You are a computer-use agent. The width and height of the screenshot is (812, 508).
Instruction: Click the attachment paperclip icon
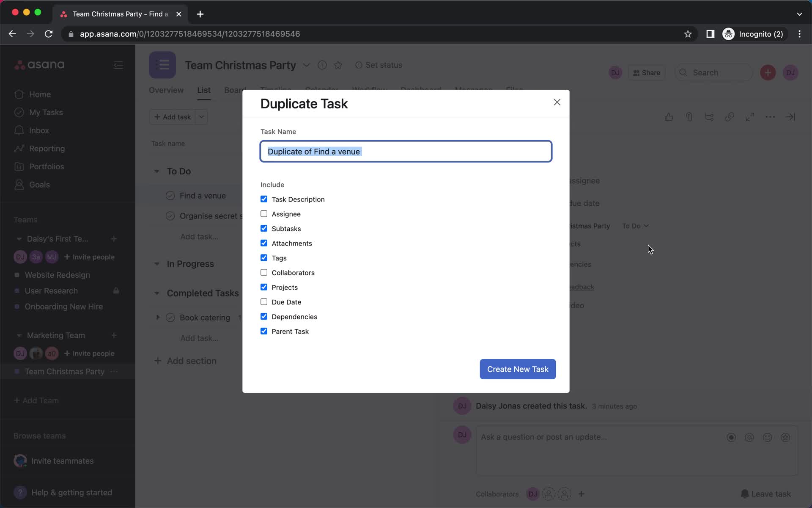click(x=689, y=117)
